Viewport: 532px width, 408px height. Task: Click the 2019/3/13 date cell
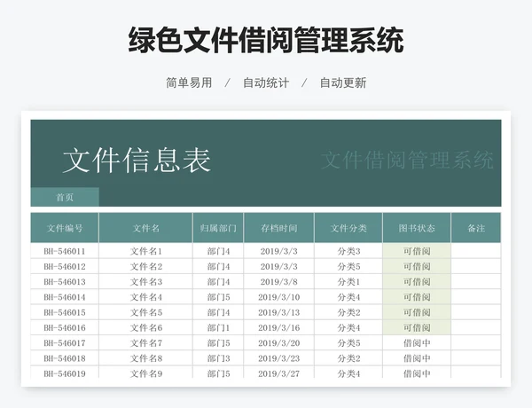click(x=279, y=312)
